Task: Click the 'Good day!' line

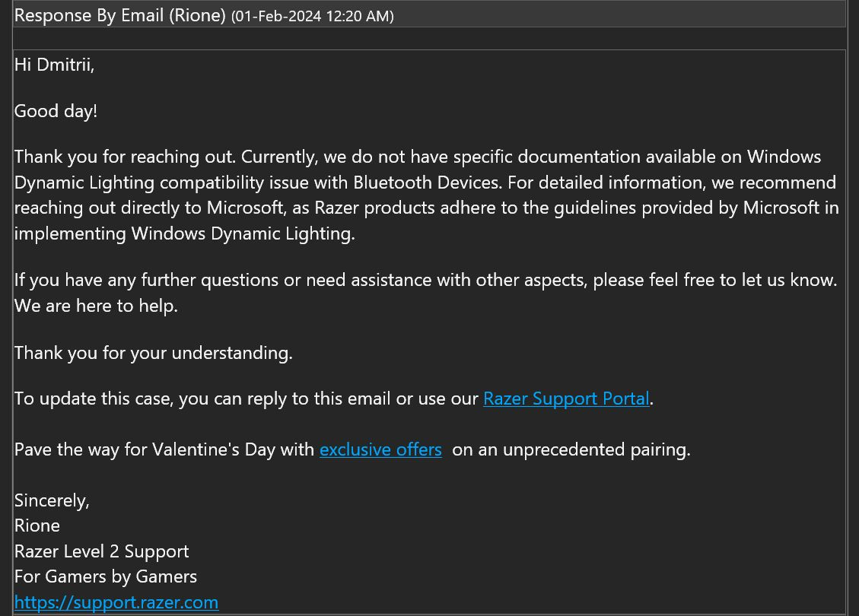Action: pyautogui.click(x=56, y=111)
